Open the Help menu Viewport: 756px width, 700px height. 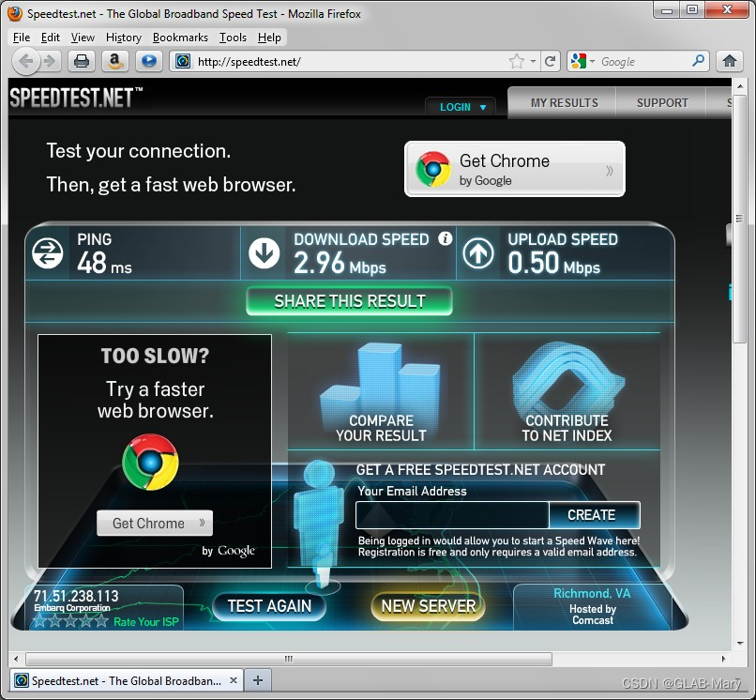(x=269, y=38)
